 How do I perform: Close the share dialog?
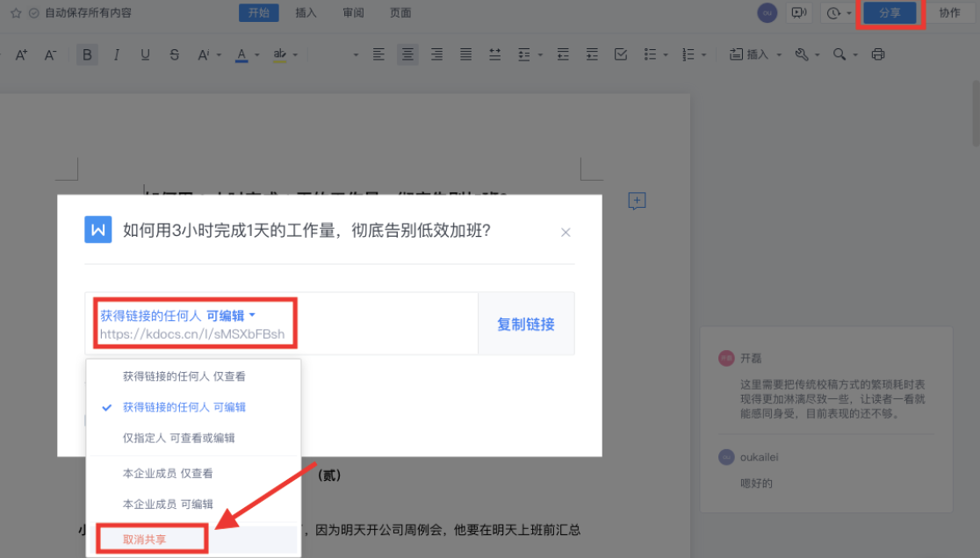pos(566,232)
